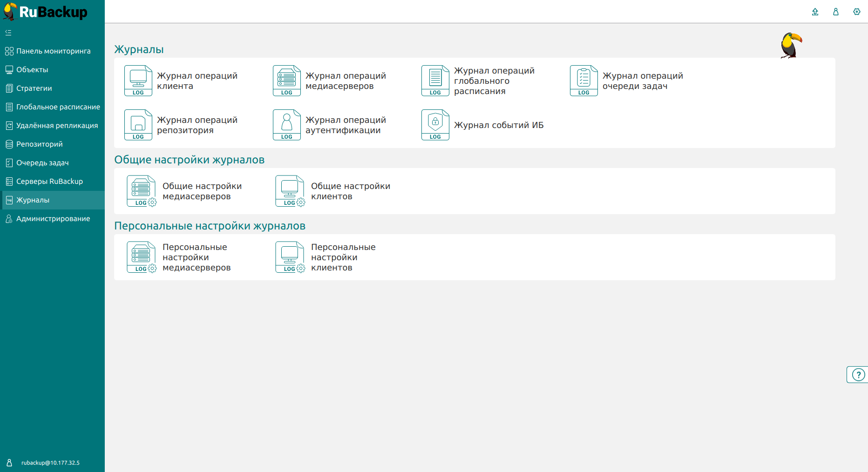Open the client operations log icon
Viewport: 868px width, 472px height.
[138, 81]
